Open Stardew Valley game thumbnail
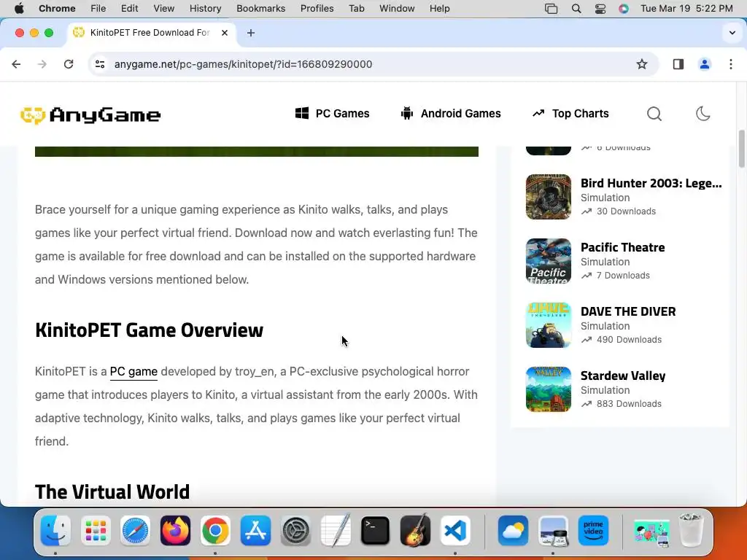747x560 pixels. [x=549, y=389]
